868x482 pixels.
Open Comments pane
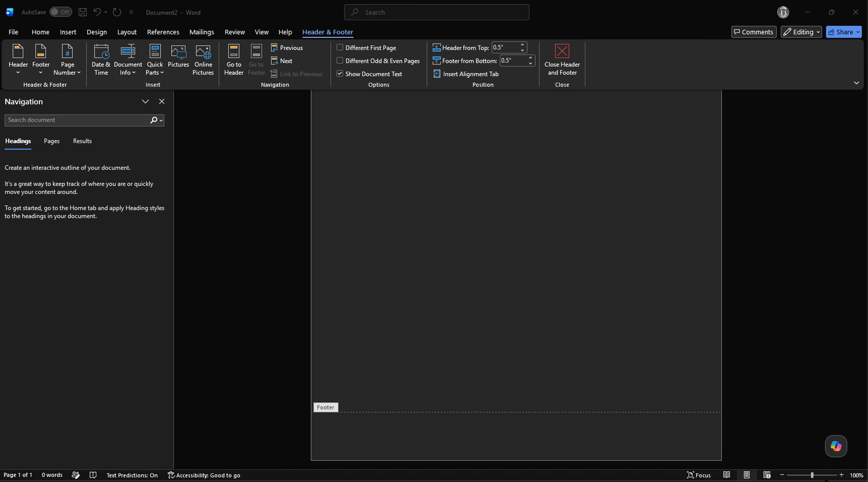(754, 32)
